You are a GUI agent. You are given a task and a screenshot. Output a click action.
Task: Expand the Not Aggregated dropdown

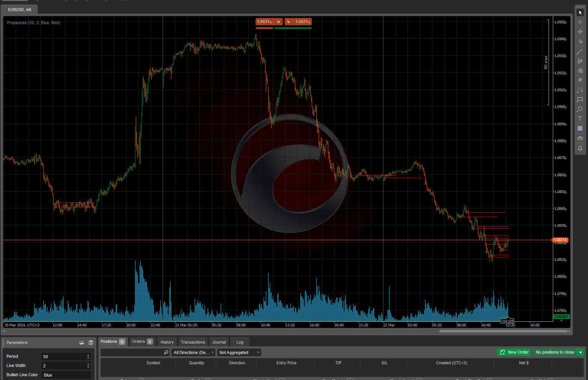tap(239, 352)
